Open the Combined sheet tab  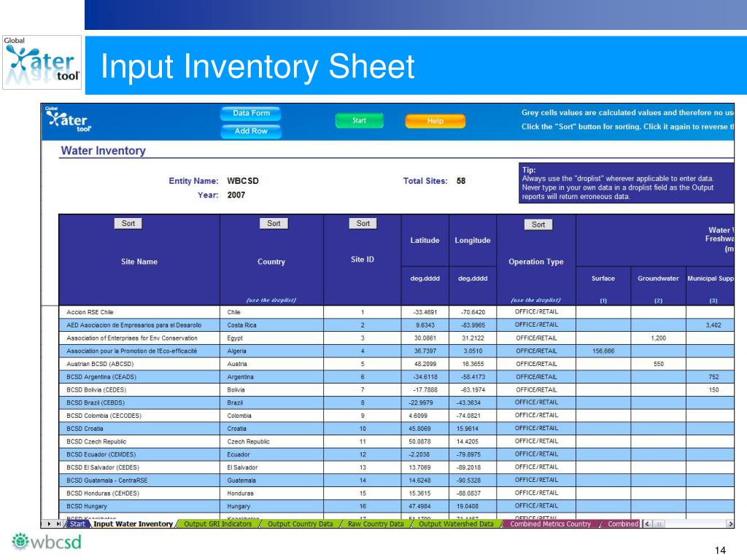pyautogui.click(x=623, y=524)
